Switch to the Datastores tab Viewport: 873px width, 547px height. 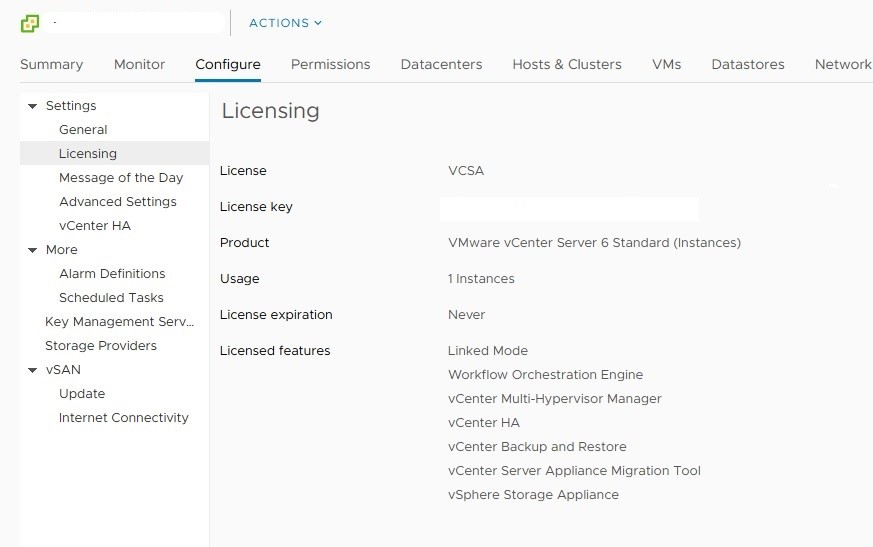[748, 64]
